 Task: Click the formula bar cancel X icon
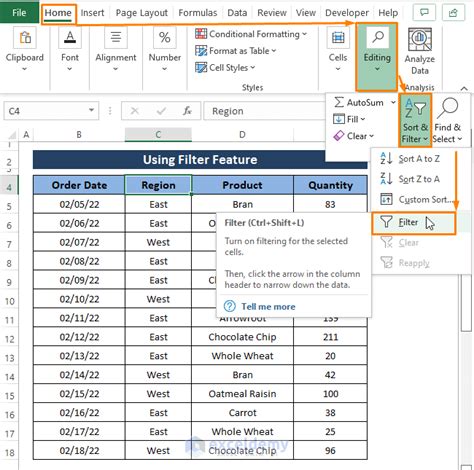(135, 111)
